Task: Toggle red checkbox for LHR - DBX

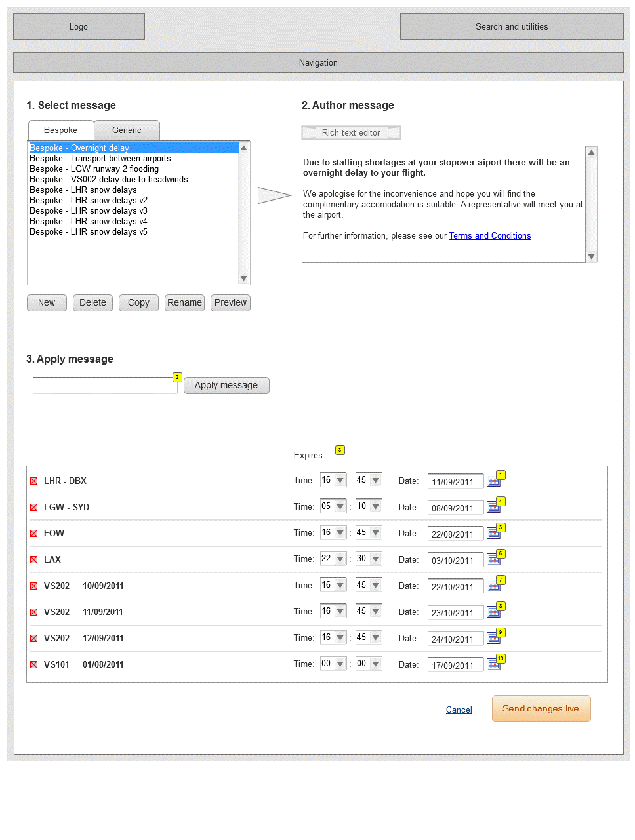Action: (x=34, y=481)
